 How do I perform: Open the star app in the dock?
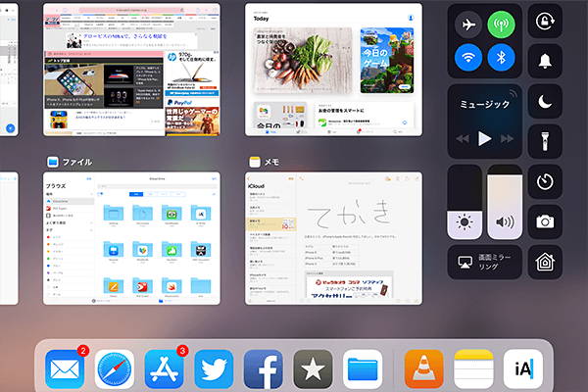[313, 369]
